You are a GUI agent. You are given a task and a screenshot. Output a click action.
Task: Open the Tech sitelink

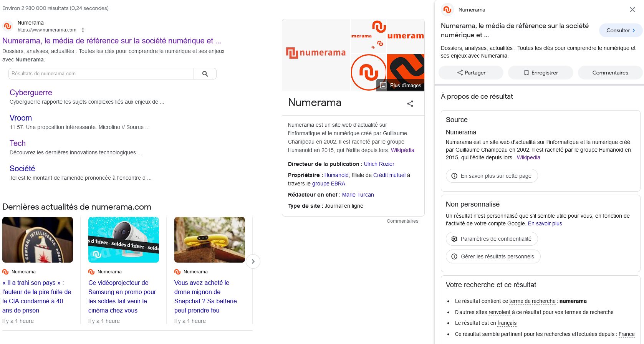coord(18,143)
